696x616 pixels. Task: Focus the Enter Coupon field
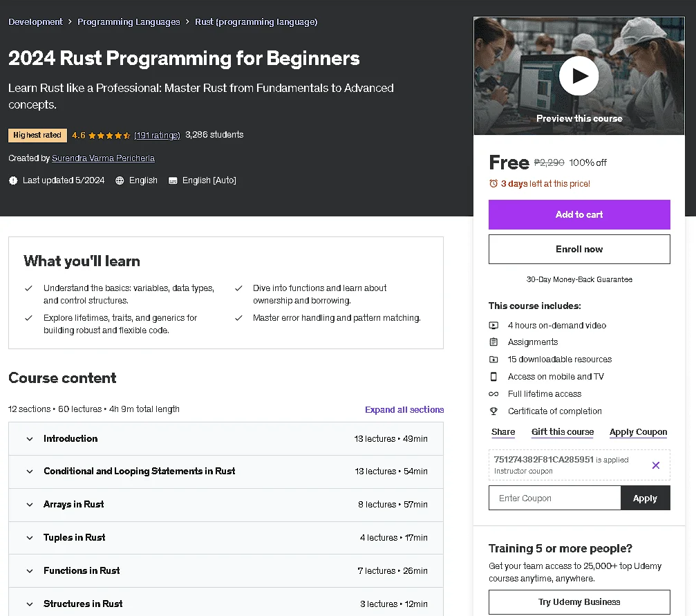(554, 498)
